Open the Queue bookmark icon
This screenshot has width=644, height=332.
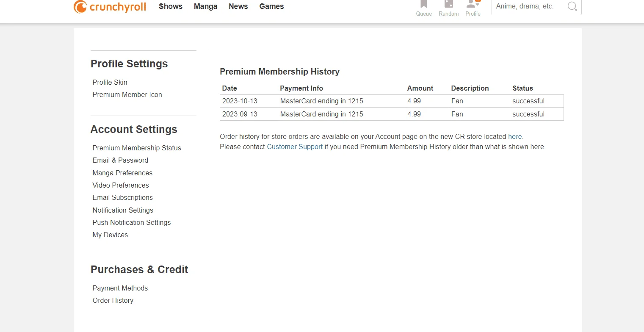(x=424, y=4)
